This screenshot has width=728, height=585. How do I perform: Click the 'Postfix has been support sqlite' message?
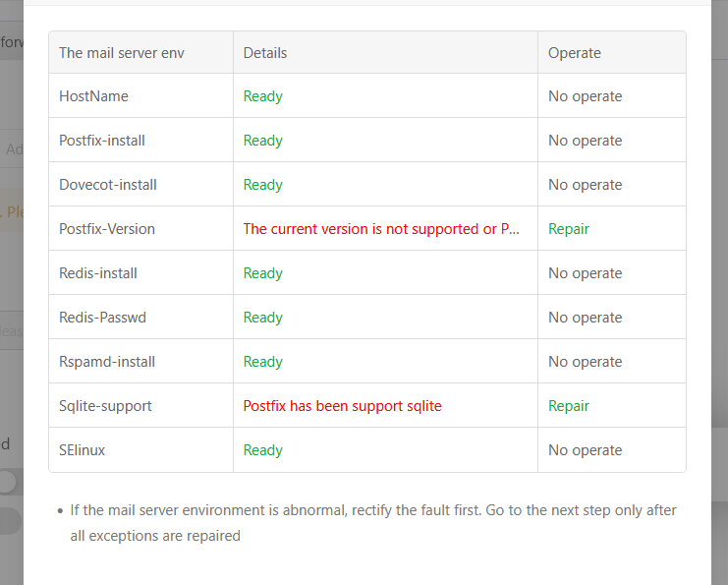pyautogui.click(x=342, y=406)
